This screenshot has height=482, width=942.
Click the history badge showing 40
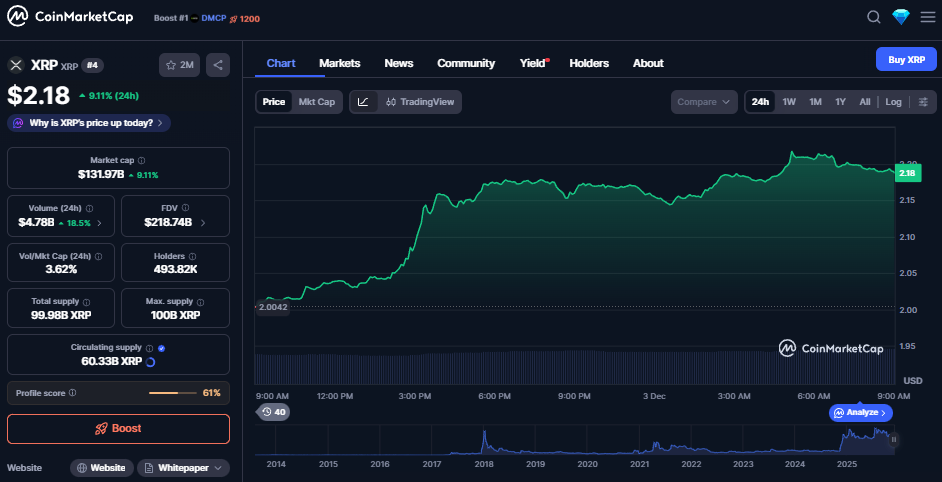click(273, 412)
